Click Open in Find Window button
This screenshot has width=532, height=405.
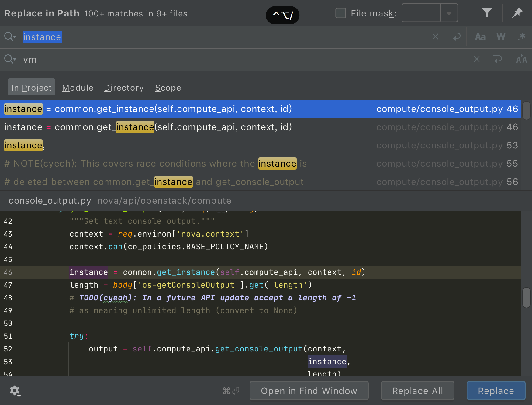309,391
